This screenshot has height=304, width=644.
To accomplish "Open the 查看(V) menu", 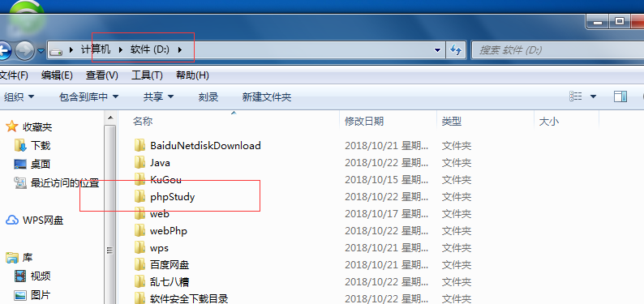I will [102, 75].
